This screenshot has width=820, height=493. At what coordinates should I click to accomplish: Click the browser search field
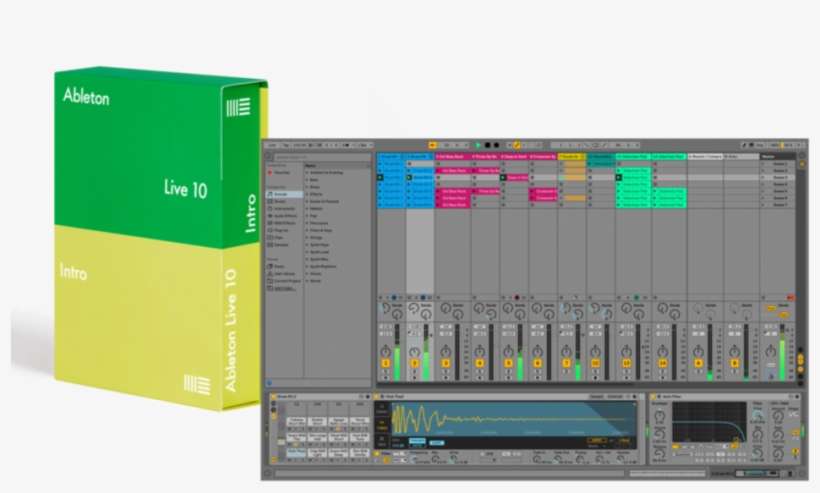tap(322, 157)
